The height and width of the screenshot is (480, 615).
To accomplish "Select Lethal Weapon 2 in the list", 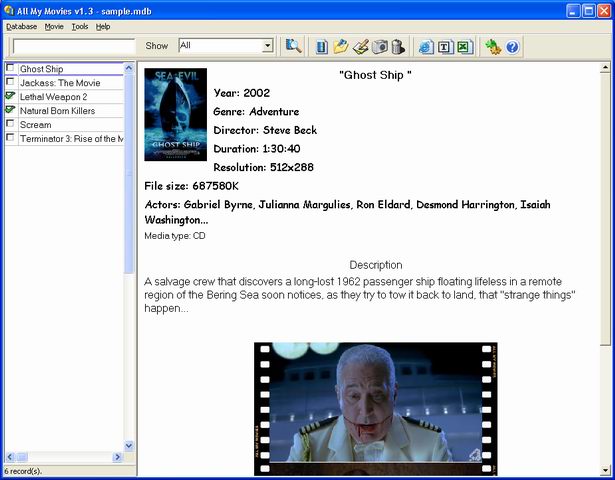I will [71, 97].
